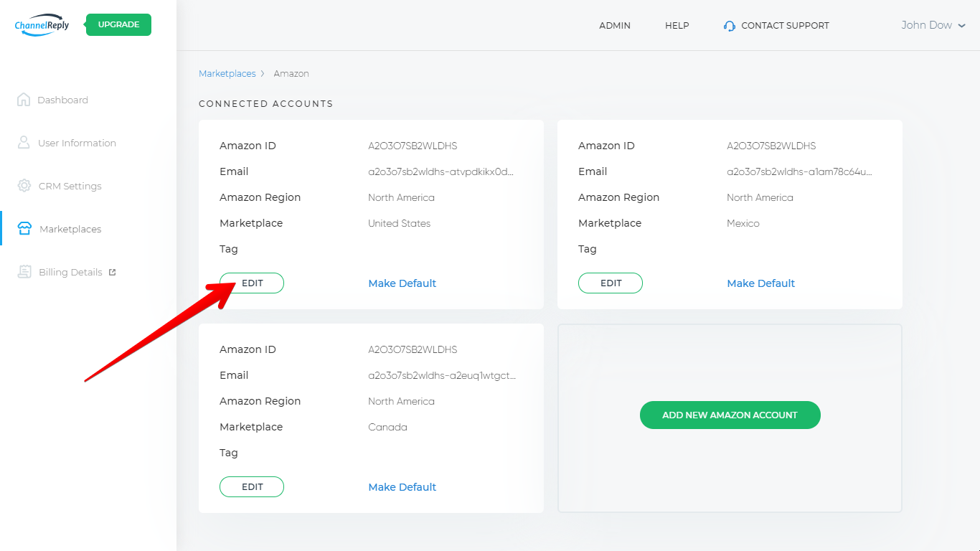This screenshot has width=980, height=551.
Task: Click the John Dow user name
Action: click(x=926, y=25)
